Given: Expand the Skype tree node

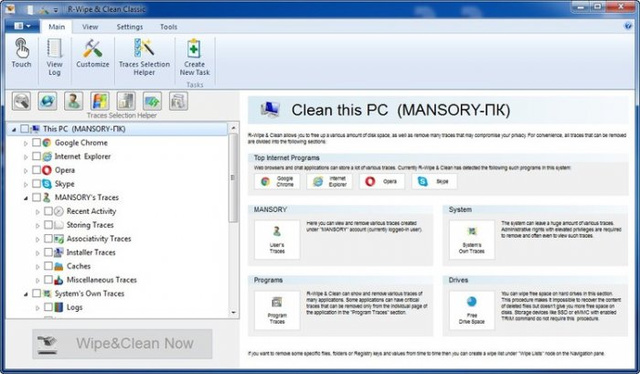Looking at the screenshot, I should click(x=26, y=185).
